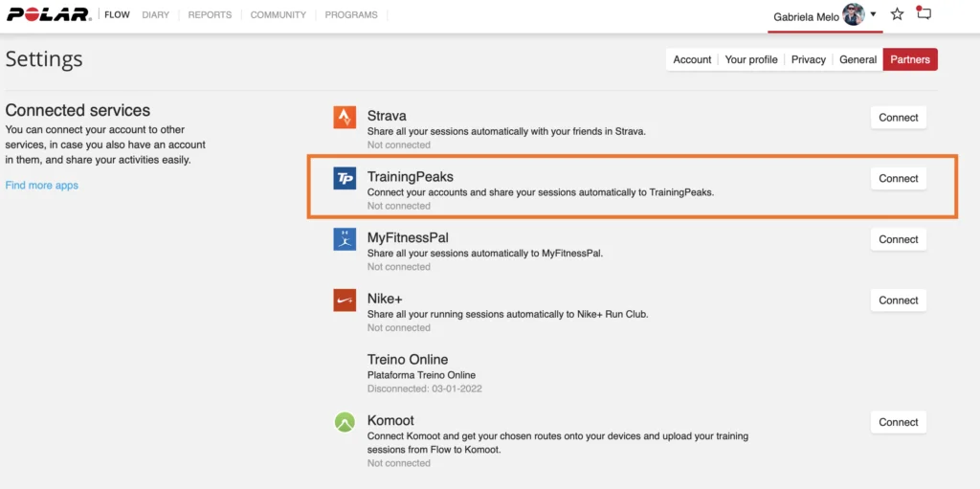Open notifications message icon
Image resolution: width=980 pixels, height=489 pixels.
pos(924,14)
